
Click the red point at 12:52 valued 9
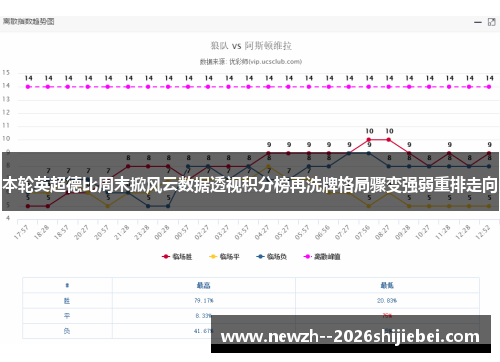tap(489, 153)
